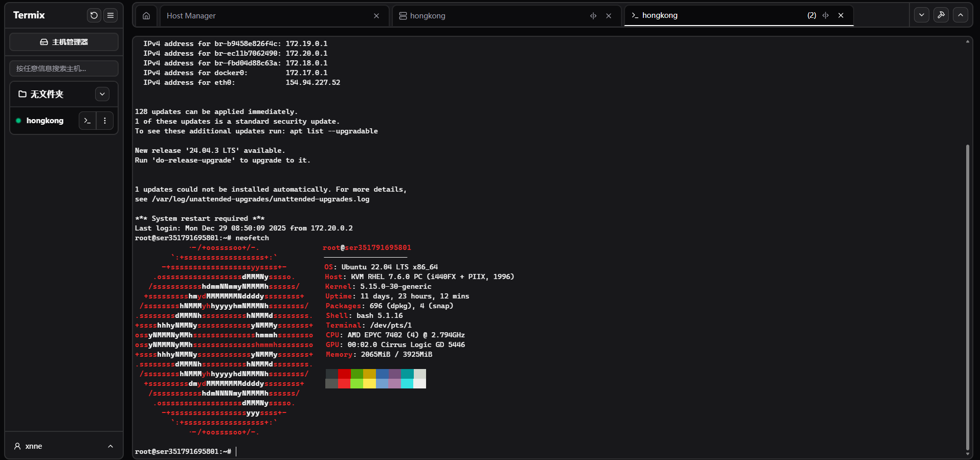Switch to the Host Manager tab
Screen dimensions: 980x460
(x=266, y=16)
